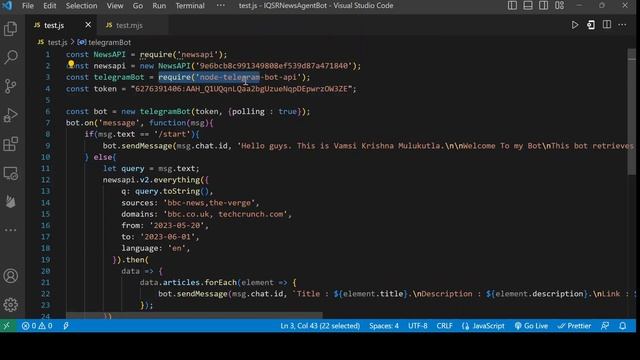The width and height of the screenshot is (640, 360).
Task: Click 'bbc.co.uk, techcrunch.com' domains string
Action: point(226,214)
